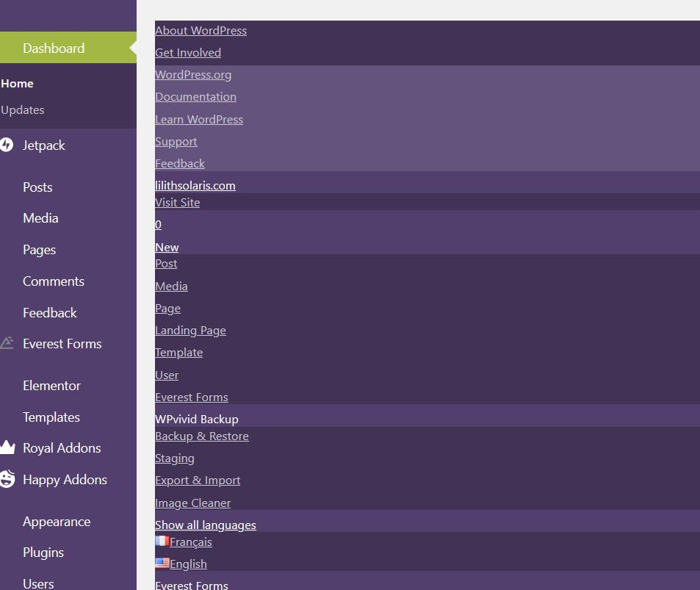Navigate to Appearance in the sidebar
The image size is (700, 590).
[57, 521]
